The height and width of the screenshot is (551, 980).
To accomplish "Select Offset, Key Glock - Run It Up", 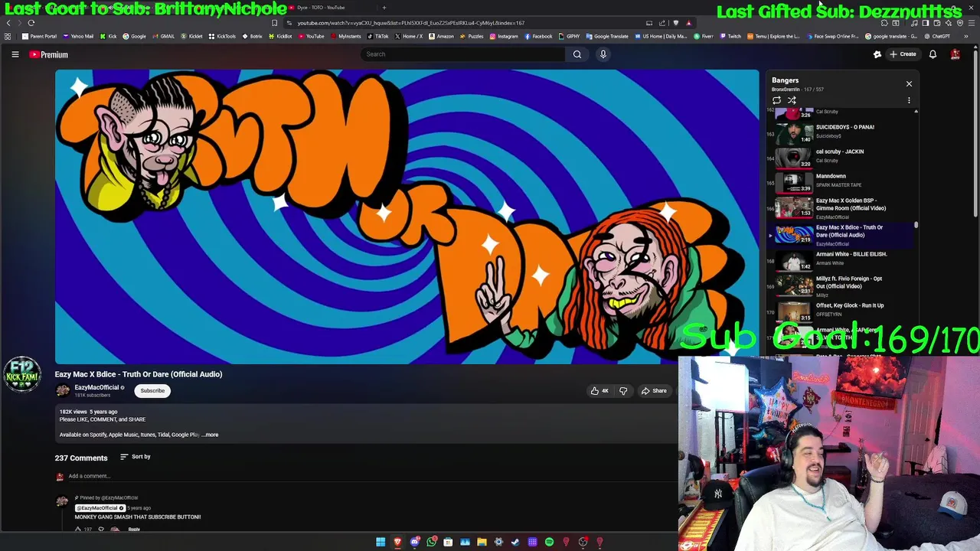I will coord(842,310).
